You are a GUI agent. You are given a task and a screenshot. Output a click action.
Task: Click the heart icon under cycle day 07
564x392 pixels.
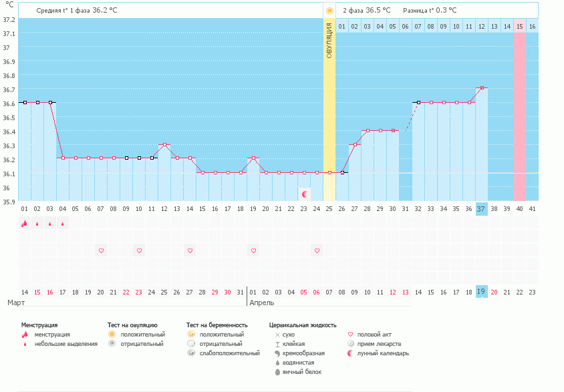[x=101, y=250]
